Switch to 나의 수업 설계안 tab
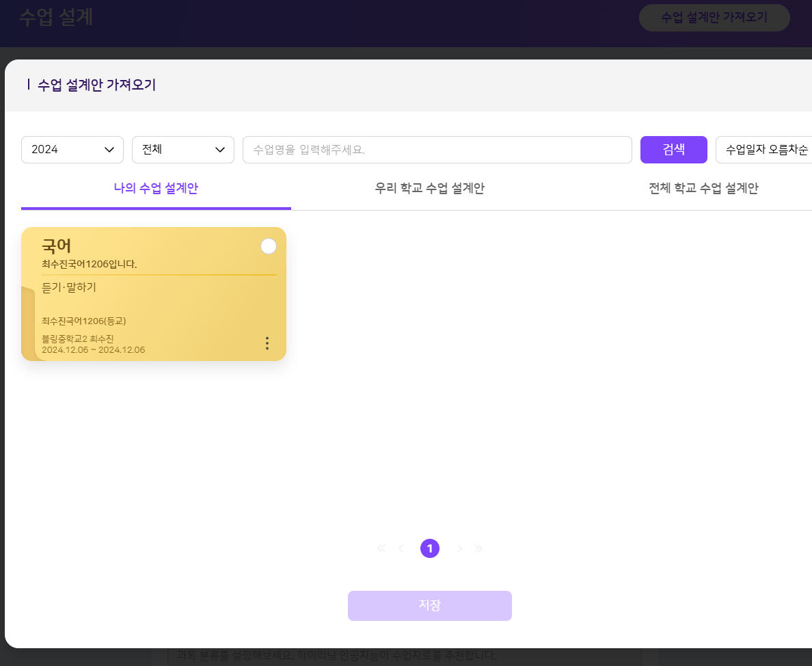812x666 pixels. coord(156,189)
